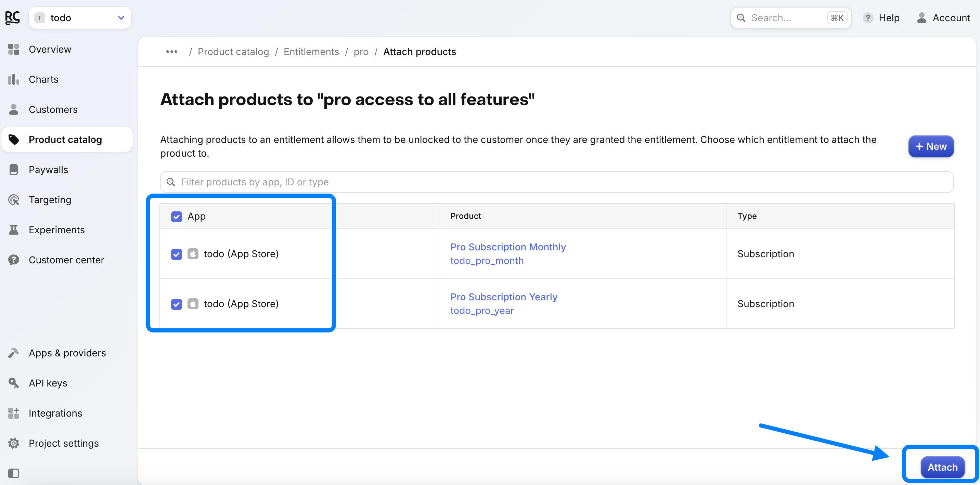Go to Paywalls in sidebar
This screenshot has width=980, height=485.
(48, 170)
